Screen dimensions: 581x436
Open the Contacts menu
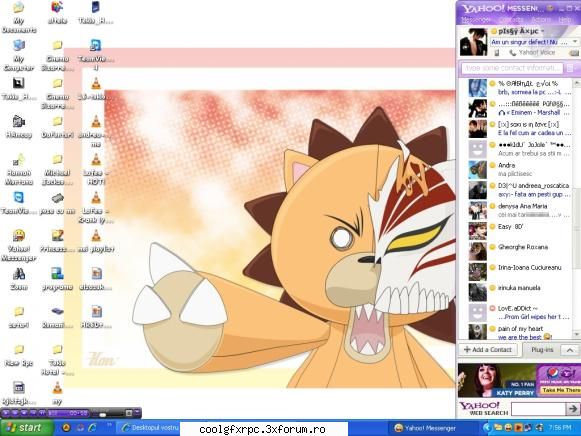pyautogui.click(x=511, y=20)
